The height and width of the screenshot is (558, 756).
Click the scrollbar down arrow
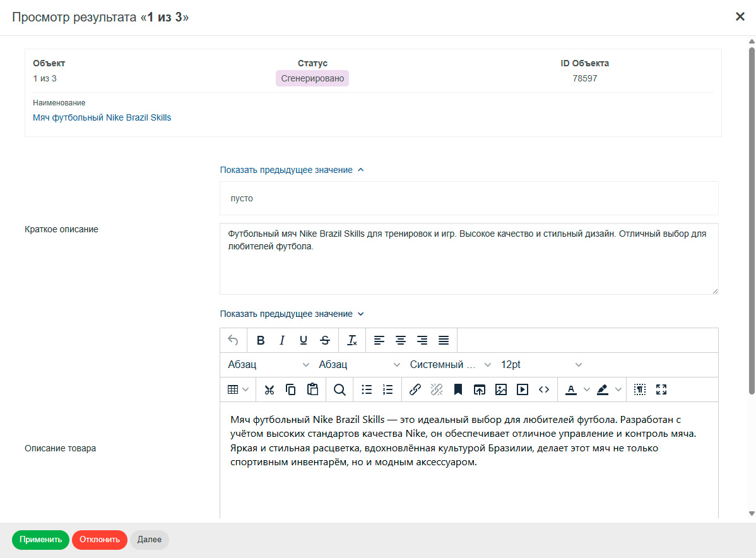click(x=751, y=514)
